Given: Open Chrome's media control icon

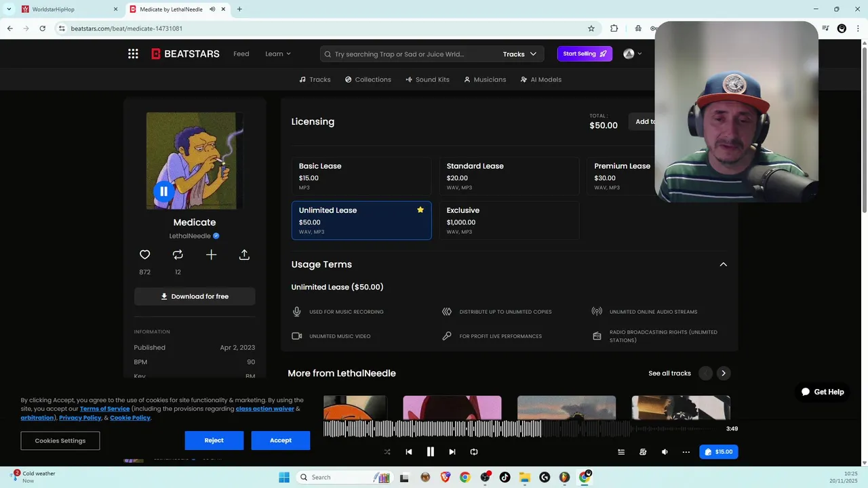Looking at the screenshot, I should point(825,28).
